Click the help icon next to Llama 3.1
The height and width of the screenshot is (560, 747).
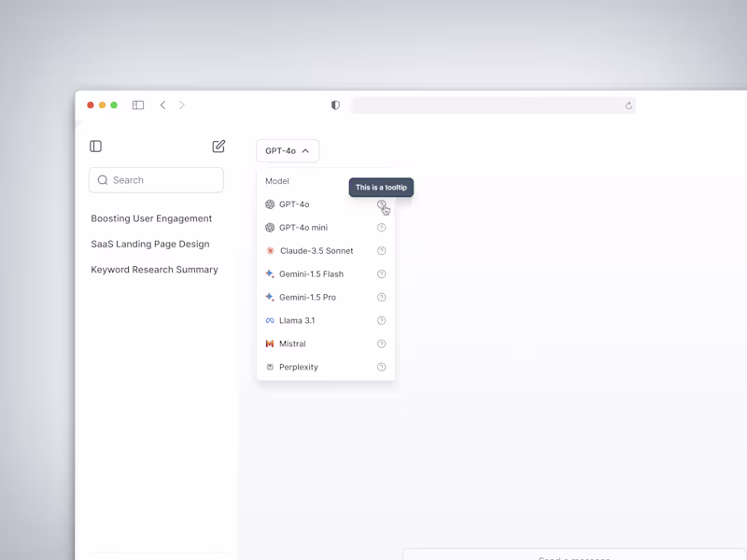pos(381,321)
